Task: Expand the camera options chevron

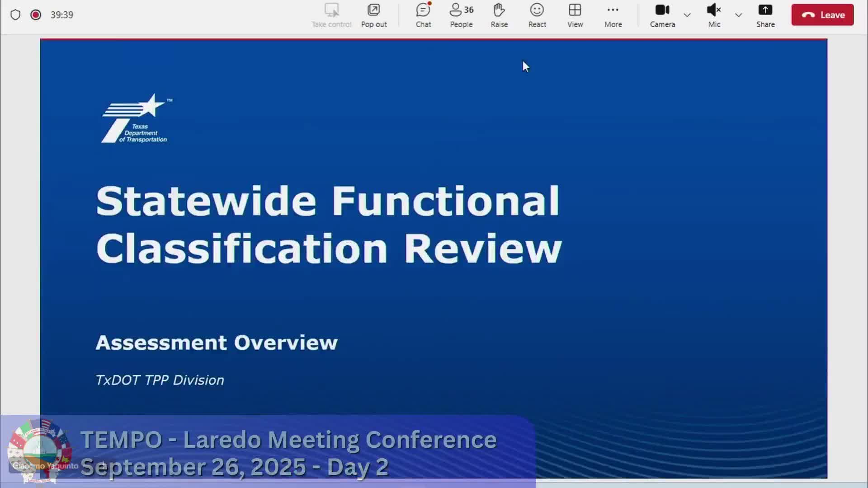Action: (687, 15)
